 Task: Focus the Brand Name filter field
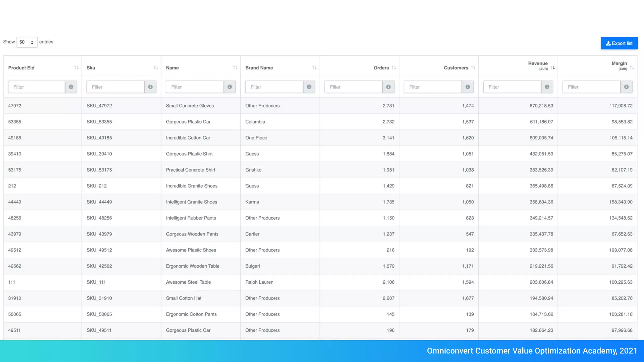coord(274,87)
